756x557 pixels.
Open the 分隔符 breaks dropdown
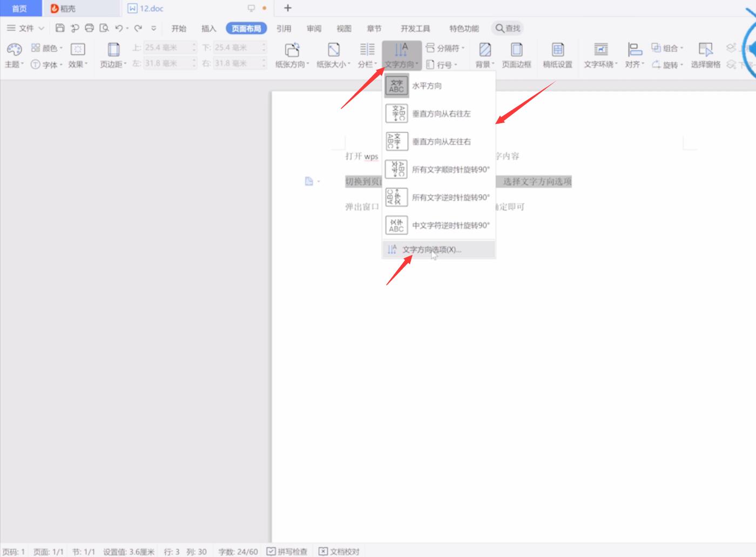[445, 48]
